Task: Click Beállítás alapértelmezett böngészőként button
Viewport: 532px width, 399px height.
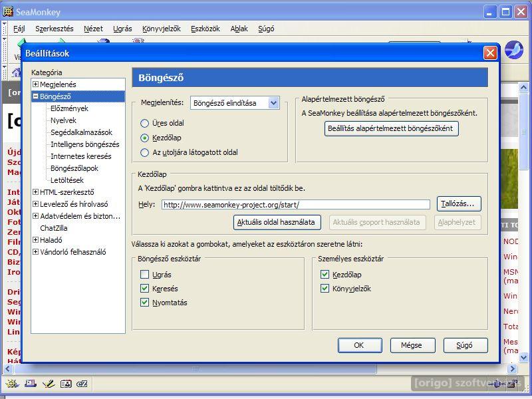Action: [x=391, y=128]
